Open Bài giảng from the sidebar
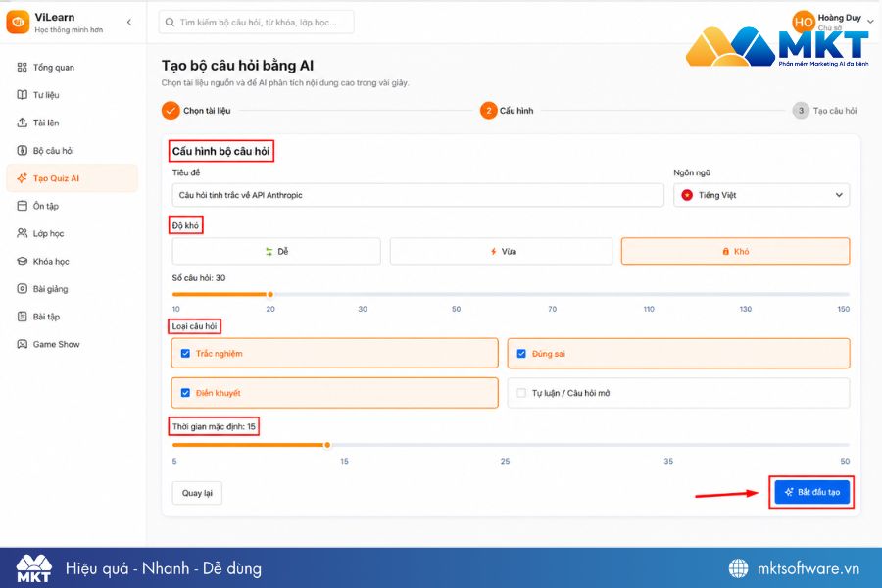The height and width of the screenshot is (588, 882). 72,289
